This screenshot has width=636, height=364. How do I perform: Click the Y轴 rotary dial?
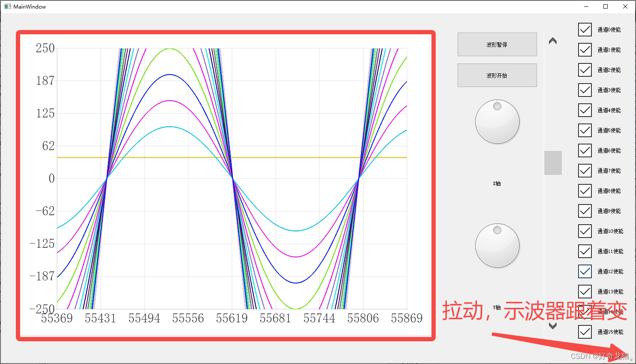tap(497, 246)
